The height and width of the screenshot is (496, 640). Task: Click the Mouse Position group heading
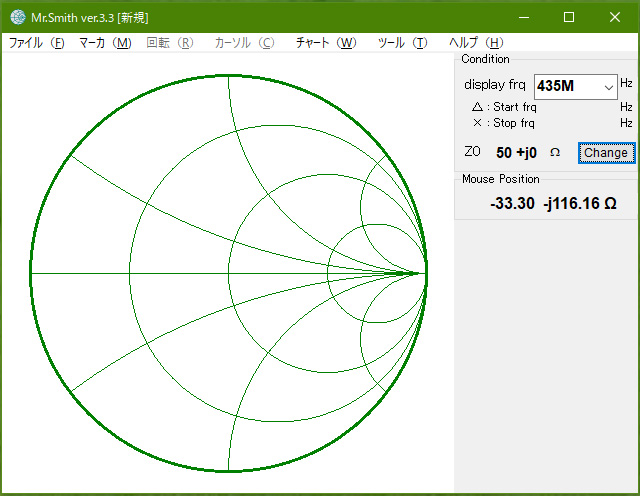[501, 179]
